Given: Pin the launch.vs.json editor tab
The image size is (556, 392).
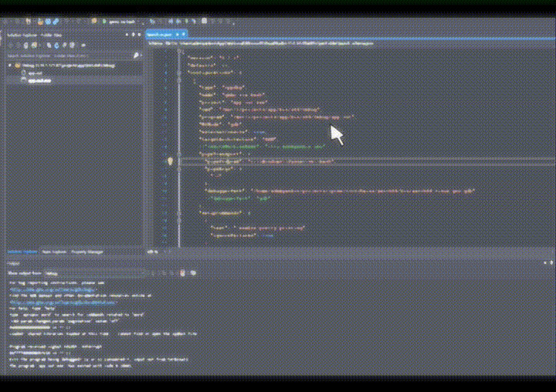Looking at the screenshot, I should click(176, 34).
